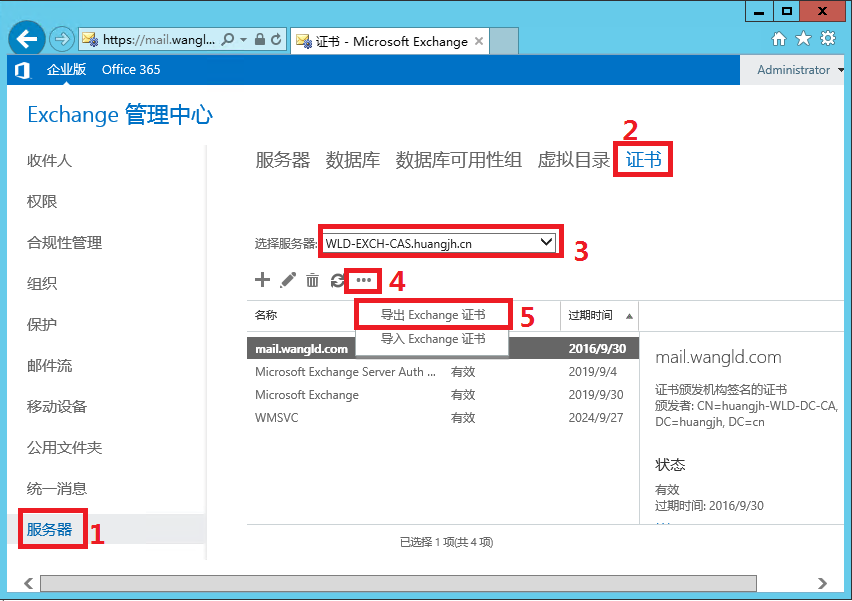Choose 导入 Exchange 证书 from the menu
The height and width of the screenshot is (601, 852).
[x=433, y=340]
